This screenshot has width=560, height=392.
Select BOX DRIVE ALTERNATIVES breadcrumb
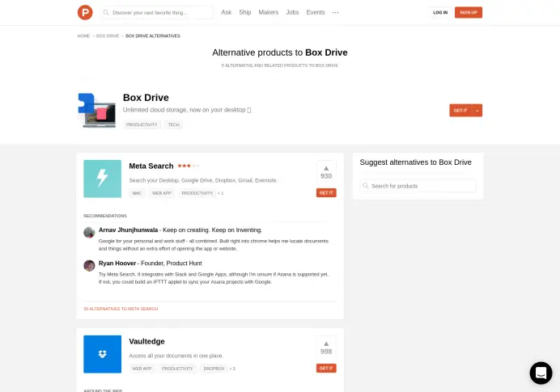point(153,36)
